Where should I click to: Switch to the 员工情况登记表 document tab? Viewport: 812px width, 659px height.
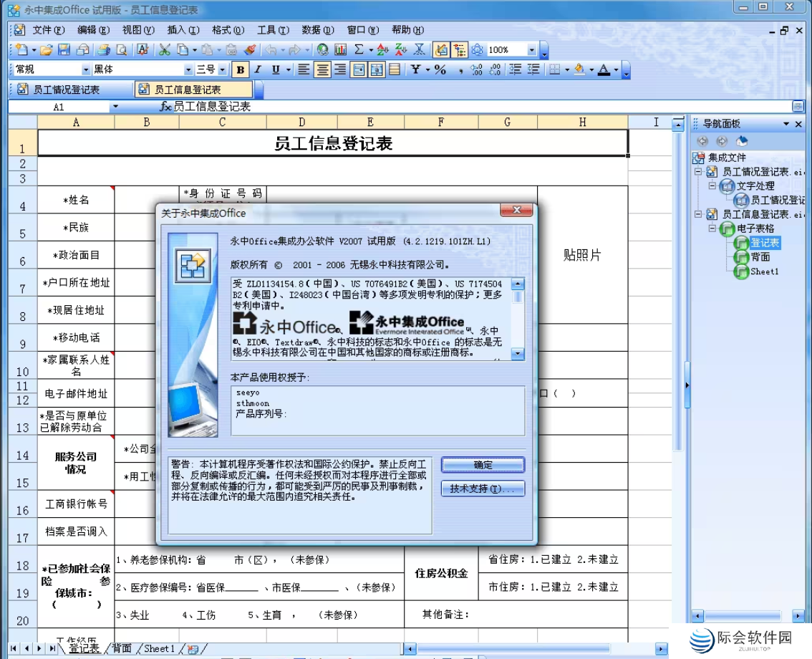point(66,90)
